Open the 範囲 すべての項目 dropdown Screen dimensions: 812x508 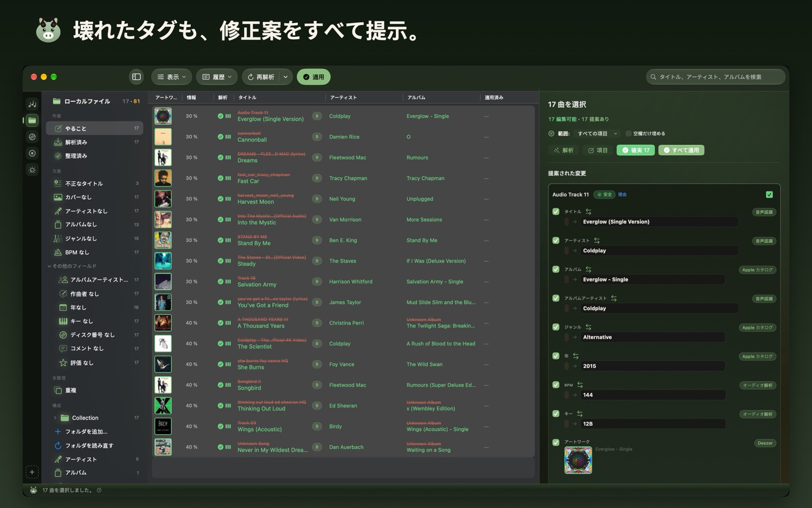click(x=597, y=134)
